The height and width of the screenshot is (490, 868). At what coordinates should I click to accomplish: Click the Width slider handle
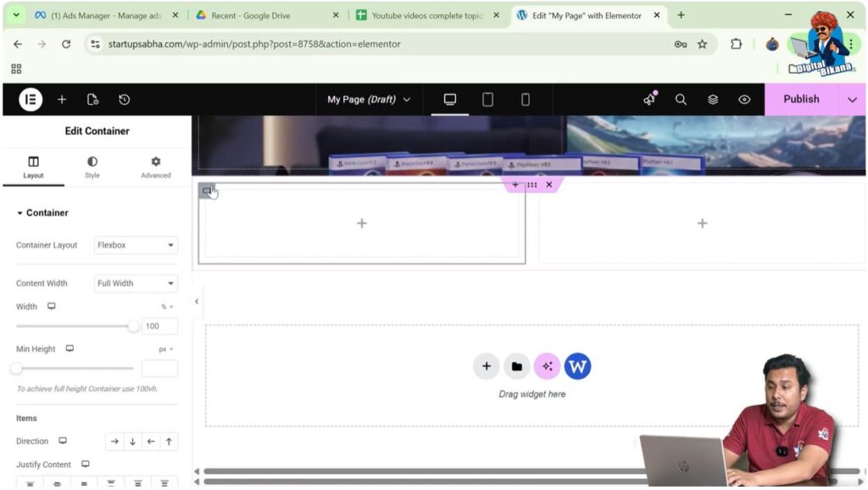133,326
